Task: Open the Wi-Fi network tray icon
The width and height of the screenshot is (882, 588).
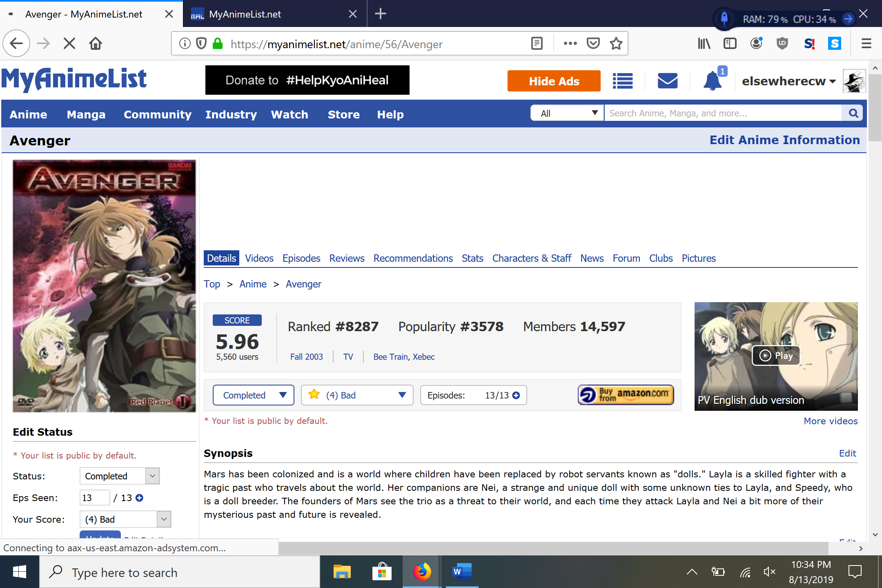Action: [x=745, y=572]
